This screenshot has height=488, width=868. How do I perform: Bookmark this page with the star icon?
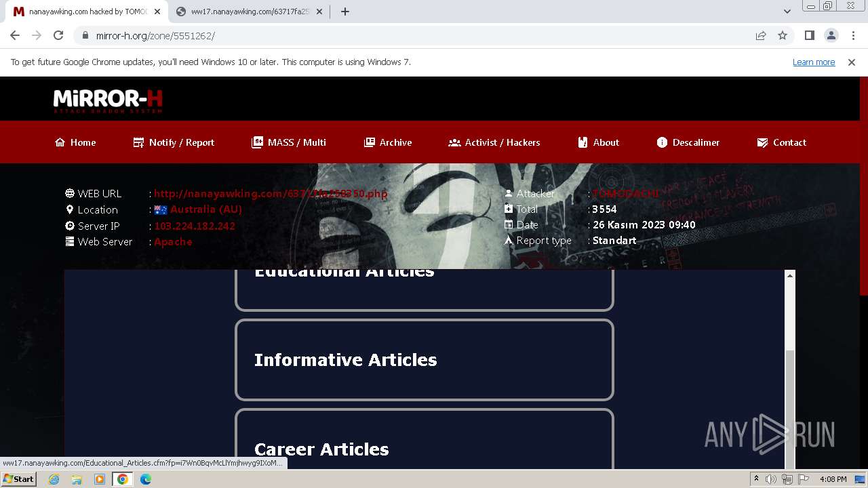[x=783, y=36]
